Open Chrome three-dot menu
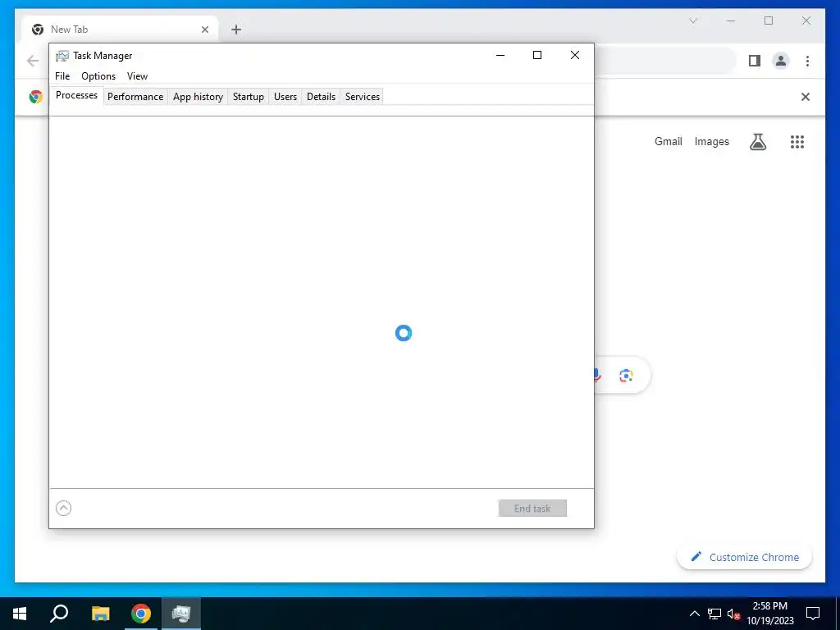The height and width of the screenshot is (630, 840). (x=807, y=61)
